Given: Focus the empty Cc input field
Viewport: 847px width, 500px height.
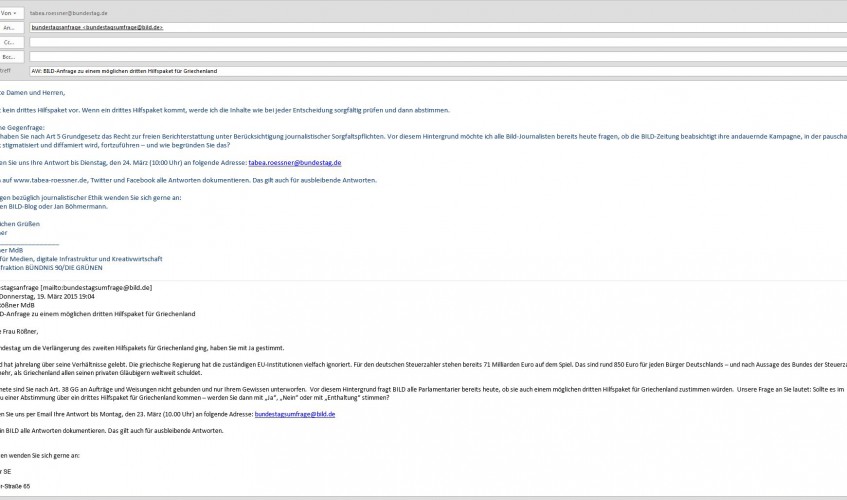Looking at the screenshot, I should (x=438, y=42).
